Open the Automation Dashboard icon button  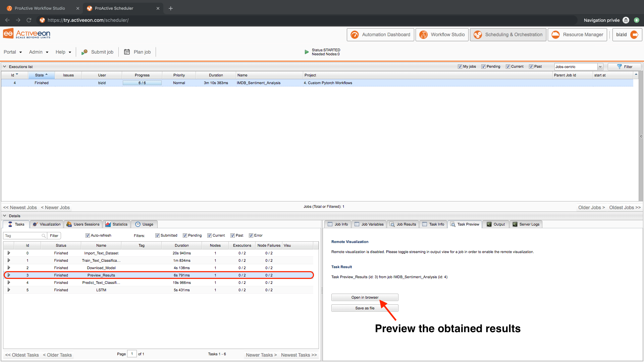click(355, 35)
